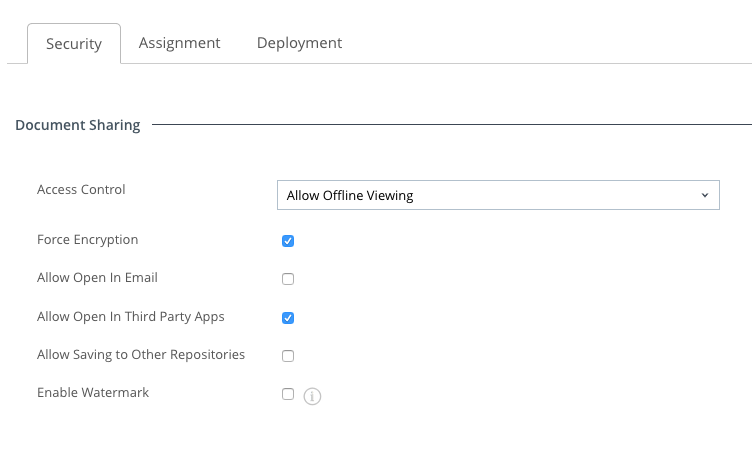
Task: Click the Allow Open In Email label
Action: (97, 278)
